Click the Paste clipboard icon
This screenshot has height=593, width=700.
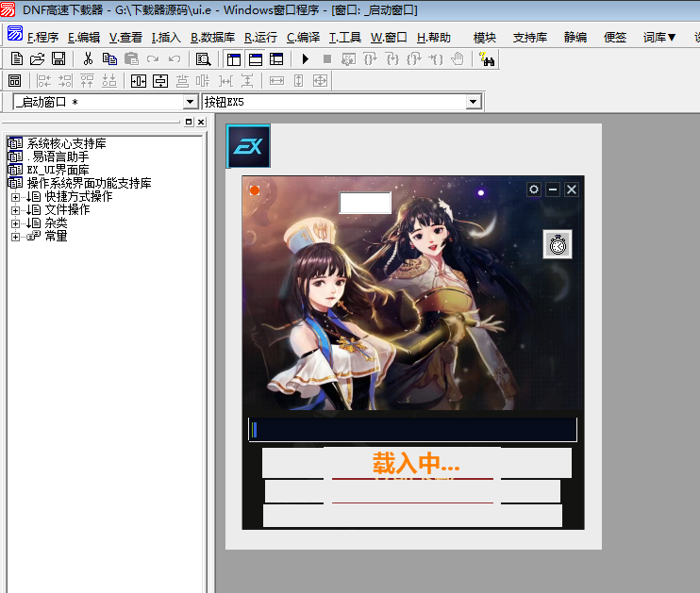(131, 58)
